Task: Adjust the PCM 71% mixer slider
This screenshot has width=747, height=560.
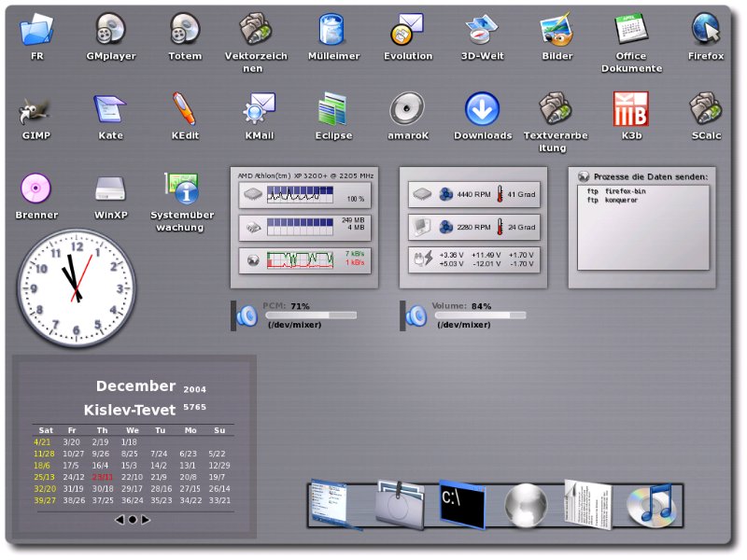Action: tap(311, 315)
